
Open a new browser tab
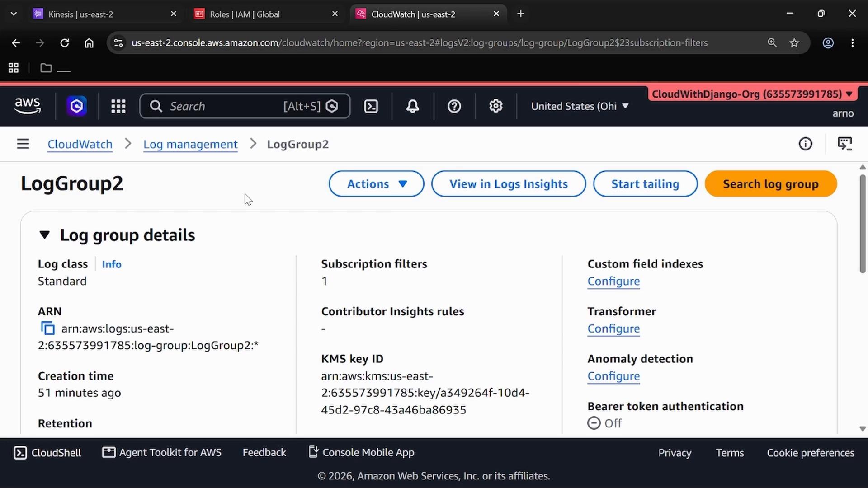[521, 14]
